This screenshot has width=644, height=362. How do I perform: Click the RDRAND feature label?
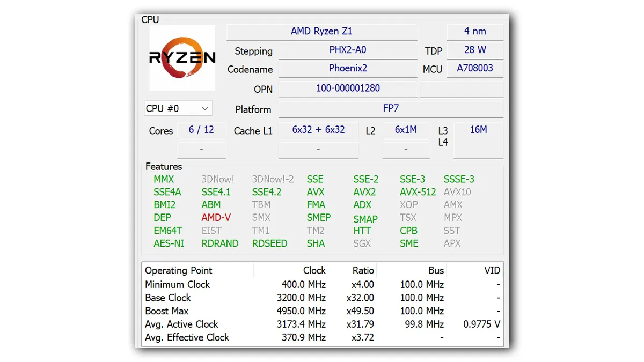tap(220, 243)
